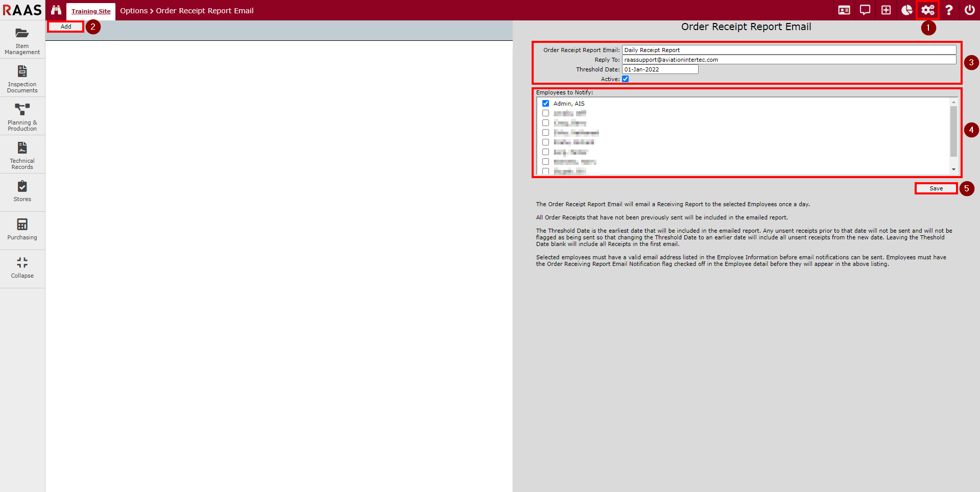
Task: Click the binoculars search icon
Action: point(56,10)
